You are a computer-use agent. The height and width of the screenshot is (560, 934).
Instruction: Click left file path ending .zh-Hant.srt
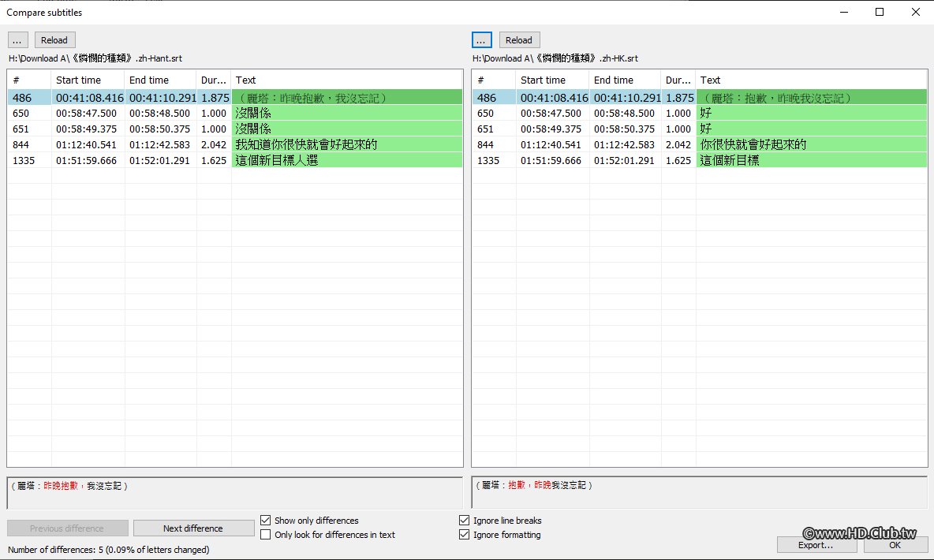pyautogui.click(x=95, y=58)
